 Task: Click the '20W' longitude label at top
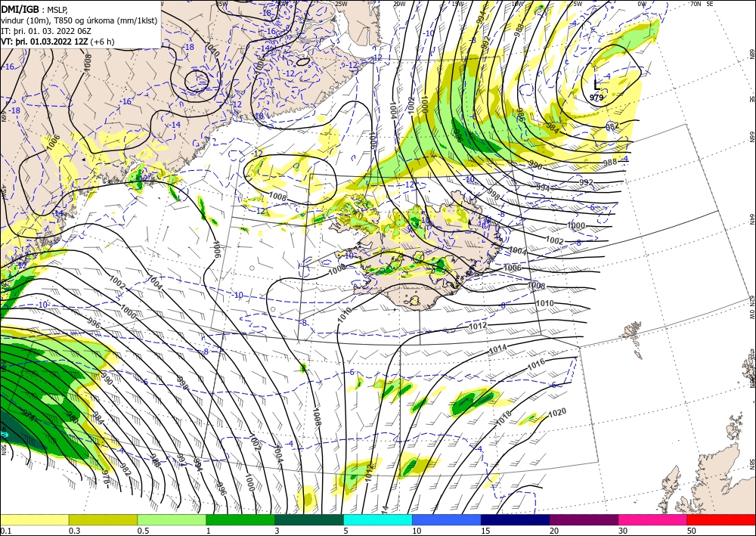(x=399, y=4)
